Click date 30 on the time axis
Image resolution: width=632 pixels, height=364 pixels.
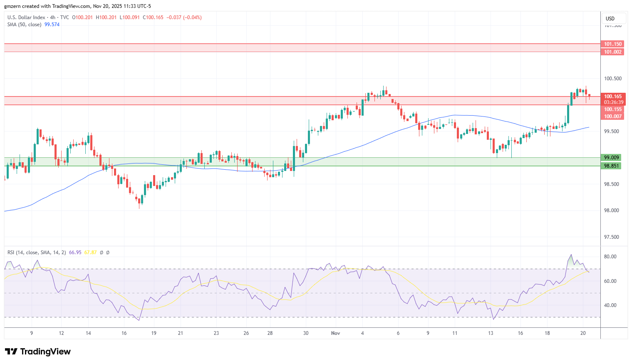click(x=306, y=333)
